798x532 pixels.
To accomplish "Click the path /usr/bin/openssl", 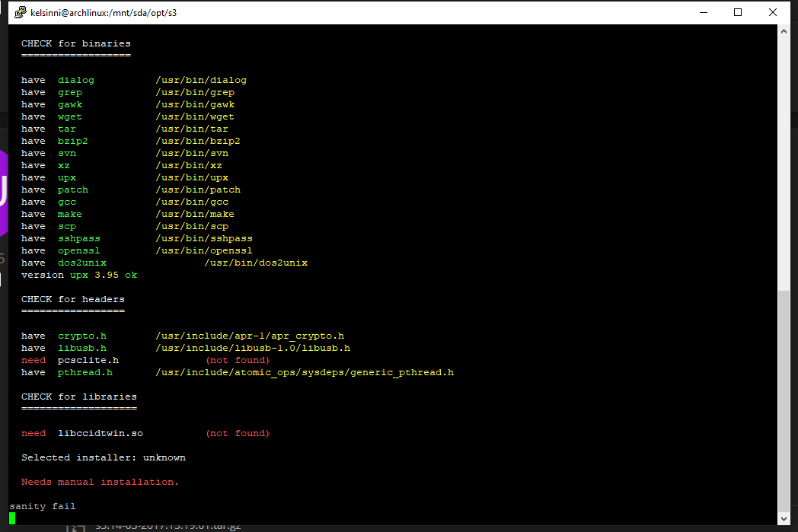I will tap(204, 250).
